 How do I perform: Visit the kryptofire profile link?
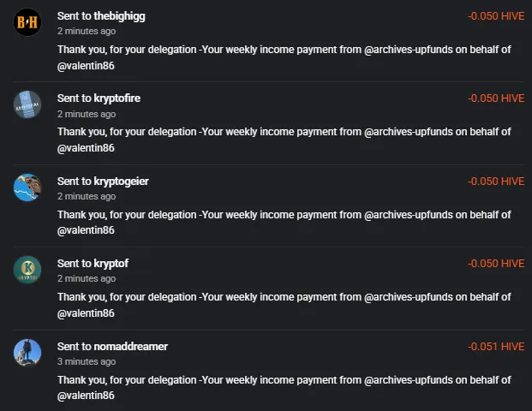[x=117, y=98]
